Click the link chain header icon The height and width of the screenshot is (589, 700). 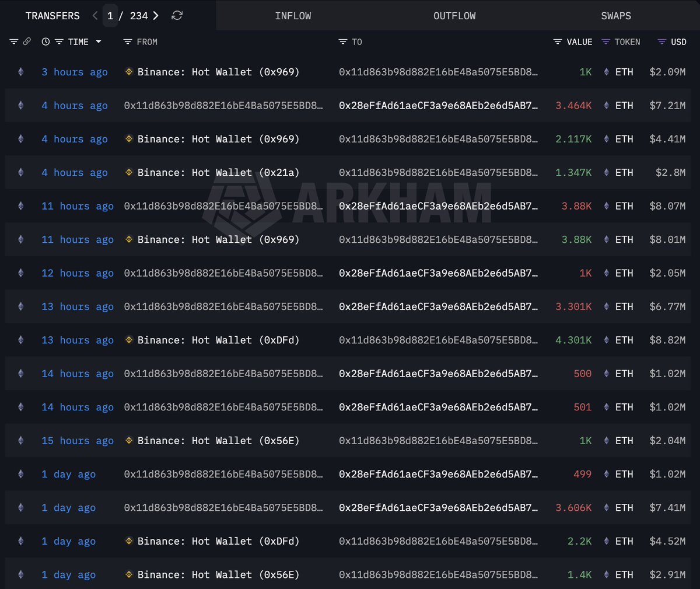click(27, 42)
